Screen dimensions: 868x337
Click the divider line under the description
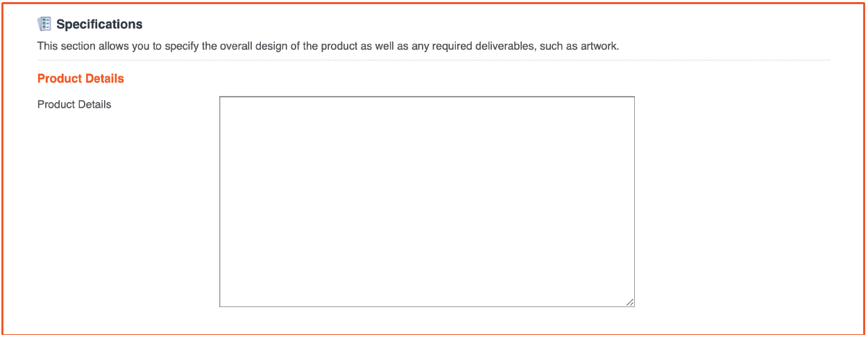[434, 60]
